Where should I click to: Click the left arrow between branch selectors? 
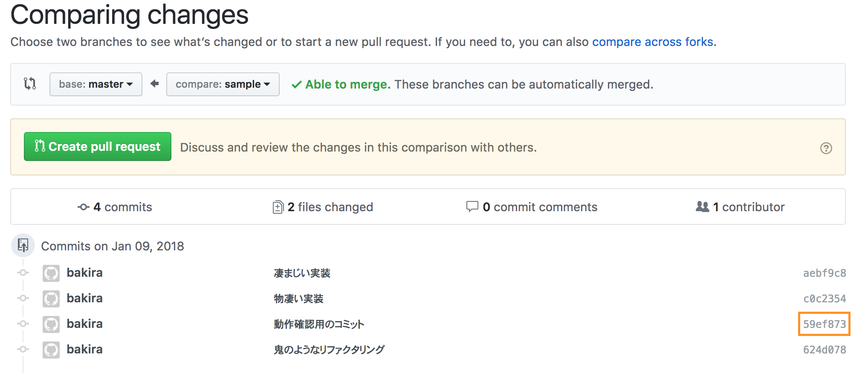point(154,83)
